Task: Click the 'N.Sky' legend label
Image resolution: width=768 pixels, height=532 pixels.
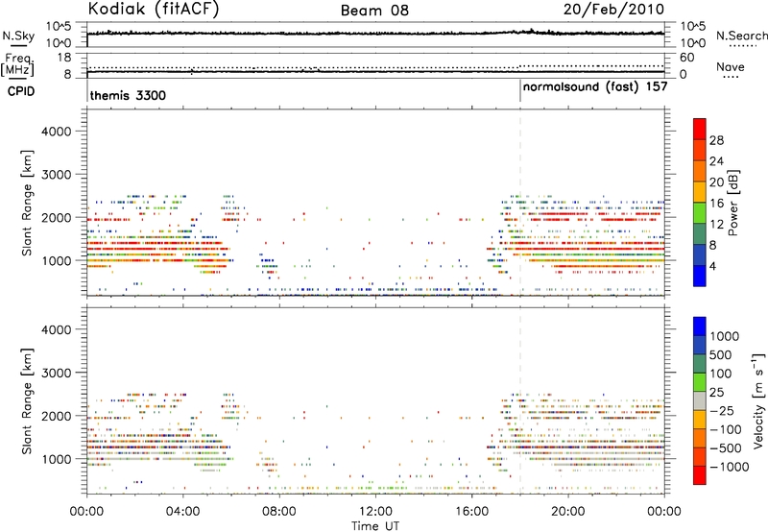Action: coord(18,36)
